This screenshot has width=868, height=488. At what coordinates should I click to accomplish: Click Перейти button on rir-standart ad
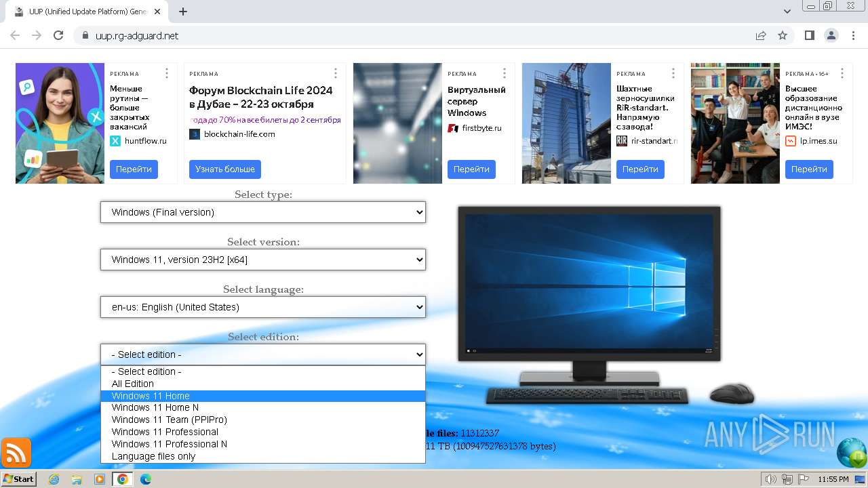[640, 169]
